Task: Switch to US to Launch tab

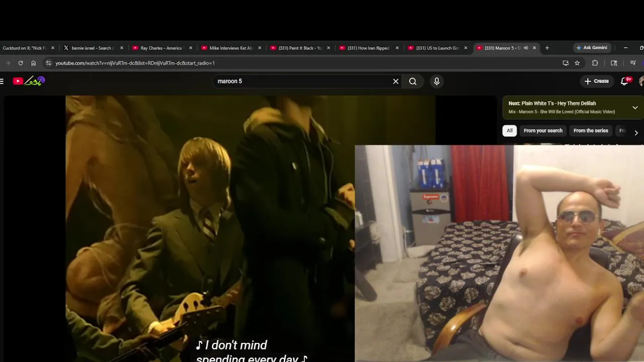Action: 437,48
